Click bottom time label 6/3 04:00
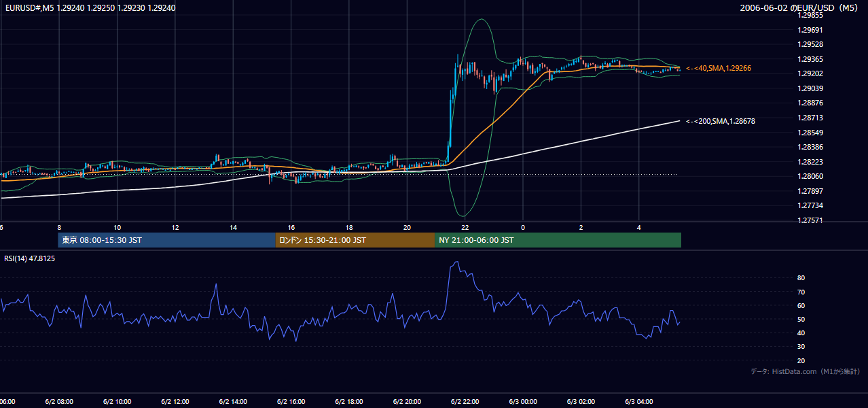This screenshot has height=408, width=868. point(638,402)
